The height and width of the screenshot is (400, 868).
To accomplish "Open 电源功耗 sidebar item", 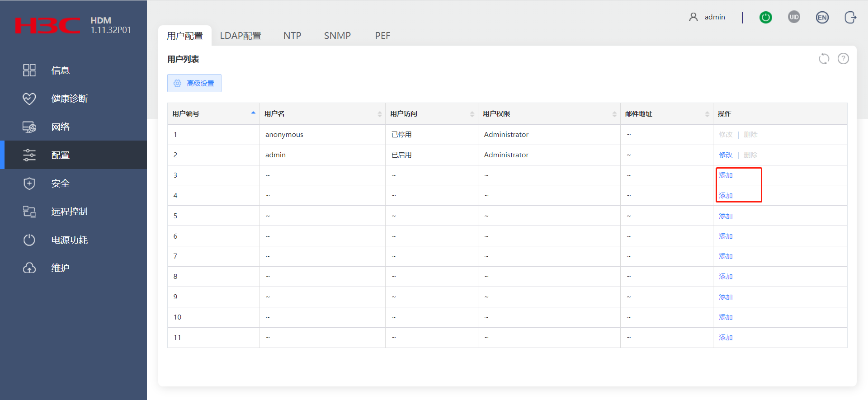I will coord(69,240).
